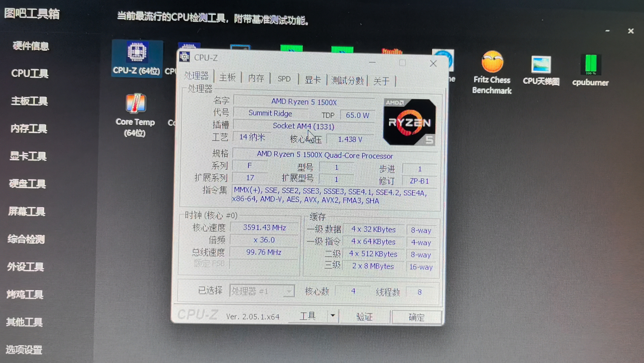644x363 pixels.
Task: Switch to SPD tab in CPU-Z
Action: point(284,79)
